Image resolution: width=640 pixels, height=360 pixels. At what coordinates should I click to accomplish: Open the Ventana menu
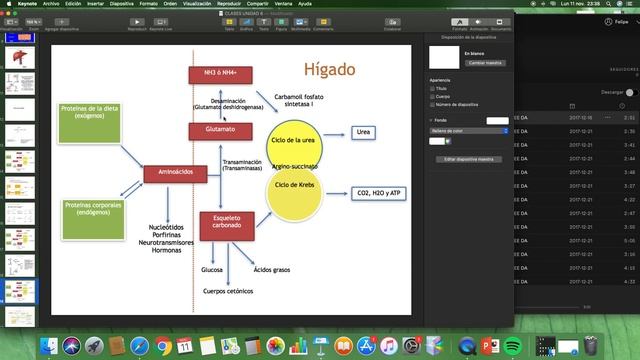[x=283, y=4]
